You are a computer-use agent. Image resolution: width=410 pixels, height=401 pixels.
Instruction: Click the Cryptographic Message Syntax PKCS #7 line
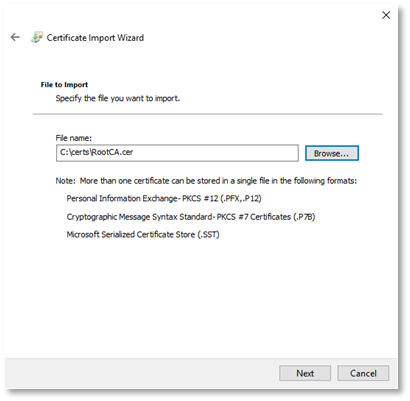[191, 217]
